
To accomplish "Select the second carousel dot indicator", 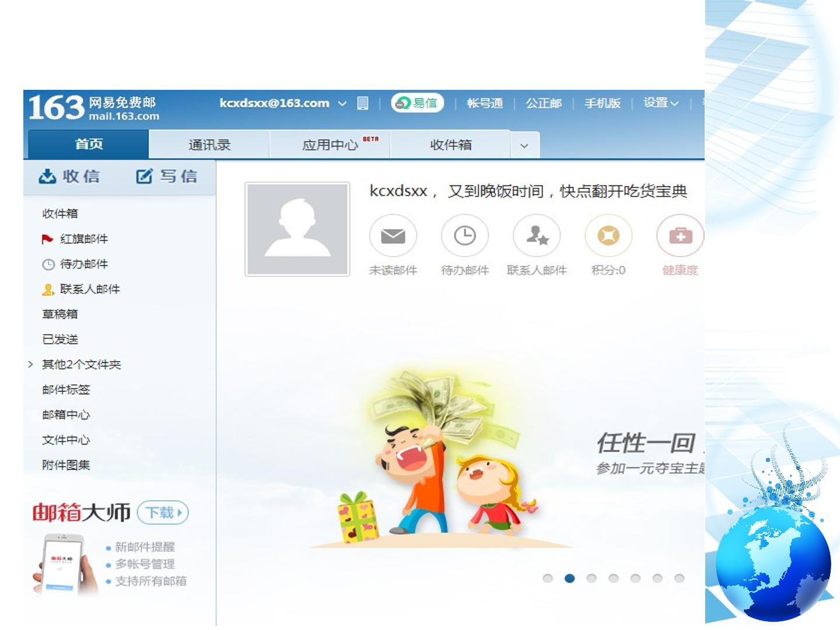I will [x=570, y=578].
